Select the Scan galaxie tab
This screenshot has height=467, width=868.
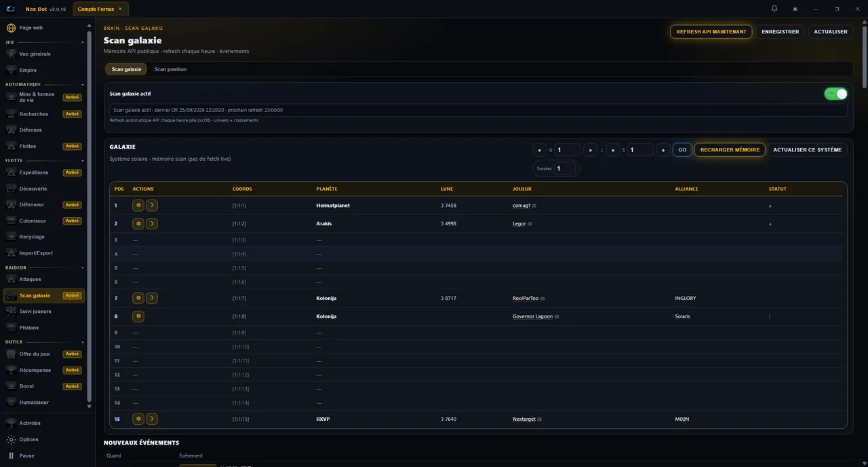[x=126, y=69]
